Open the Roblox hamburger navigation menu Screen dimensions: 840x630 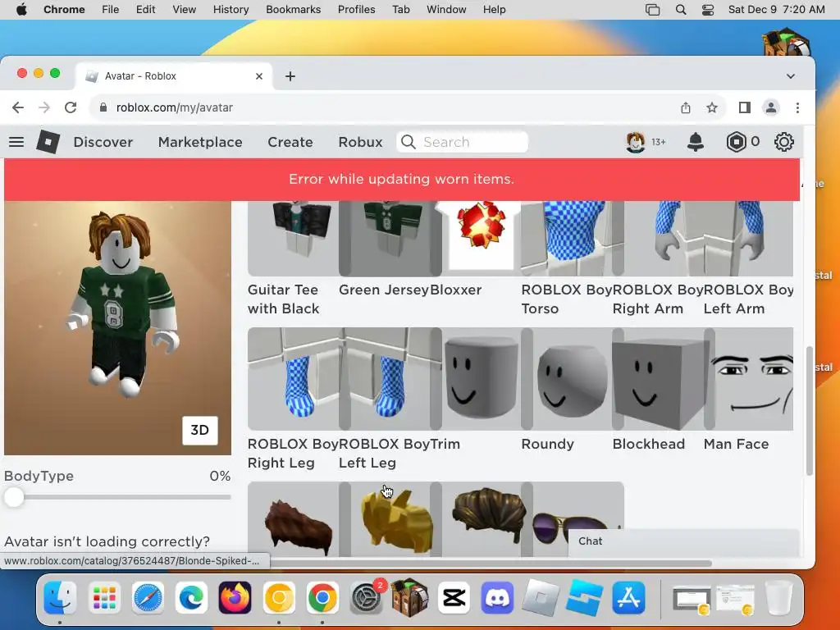tap(16, 142)
